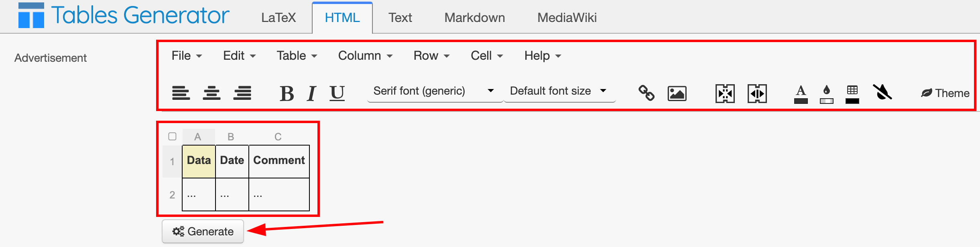Screen dimensions: 980x247
Task: Open the Serif font family dropdown
Action: (434, 91)
